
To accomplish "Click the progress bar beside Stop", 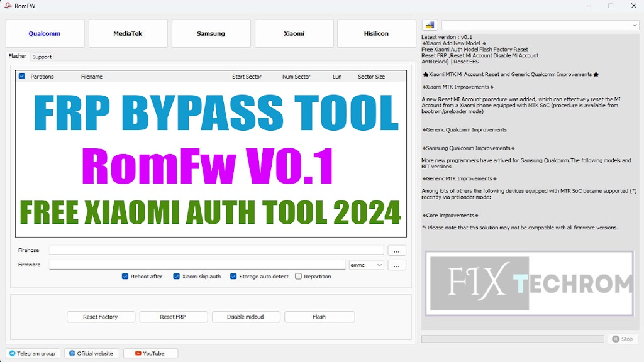I will click(513, 339).
